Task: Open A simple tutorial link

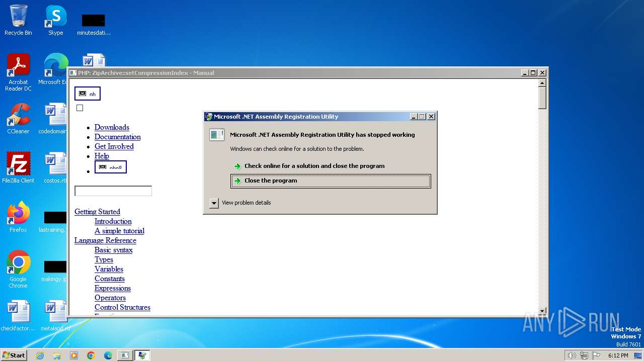Action: click(119, 231)
